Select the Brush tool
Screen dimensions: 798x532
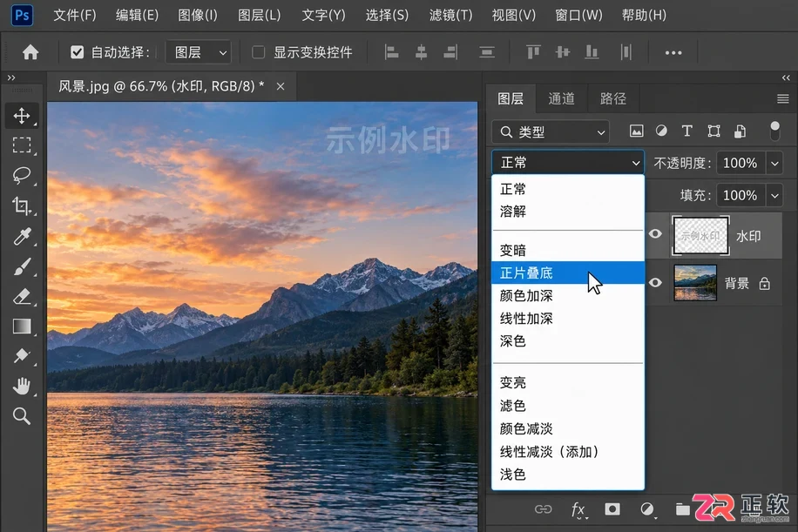pos(22,266)
